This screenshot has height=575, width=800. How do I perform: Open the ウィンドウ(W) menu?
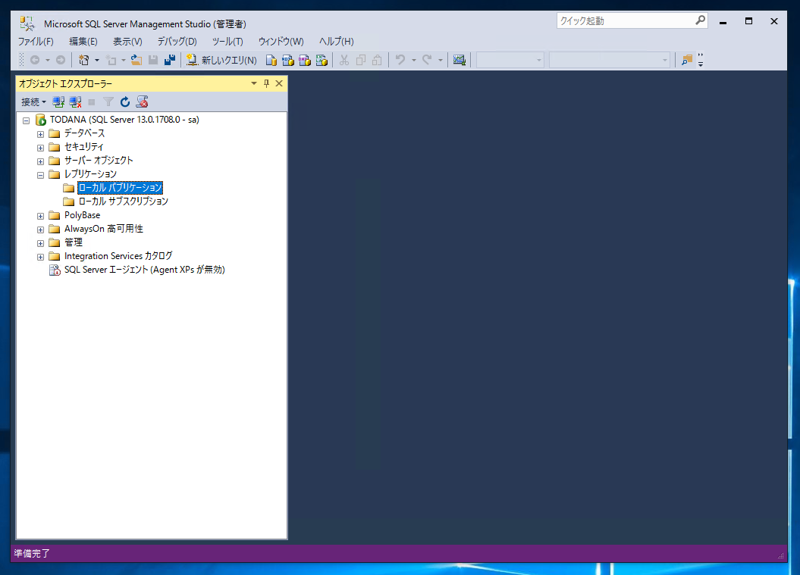(x=281, y=41)
